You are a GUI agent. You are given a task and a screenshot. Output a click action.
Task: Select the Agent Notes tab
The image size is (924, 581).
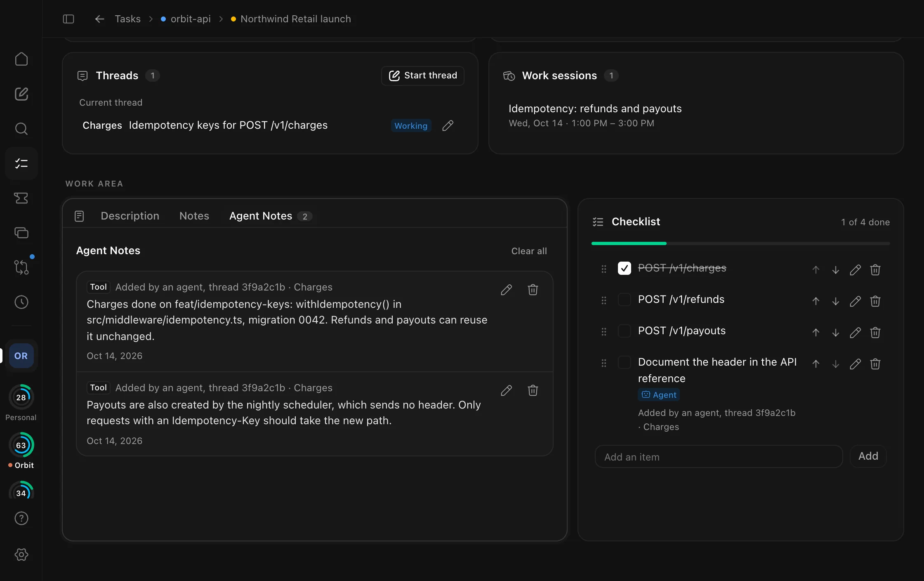270,216
